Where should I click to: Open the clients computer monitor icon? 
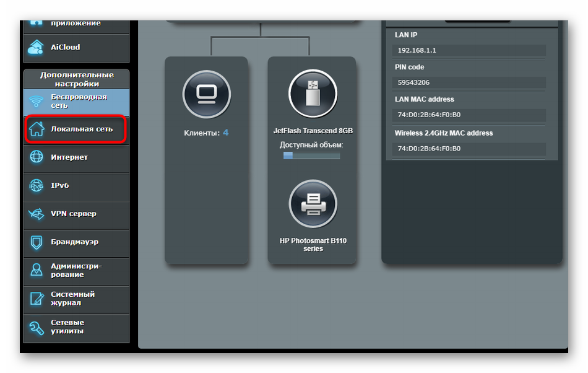[x=206, y=95]
